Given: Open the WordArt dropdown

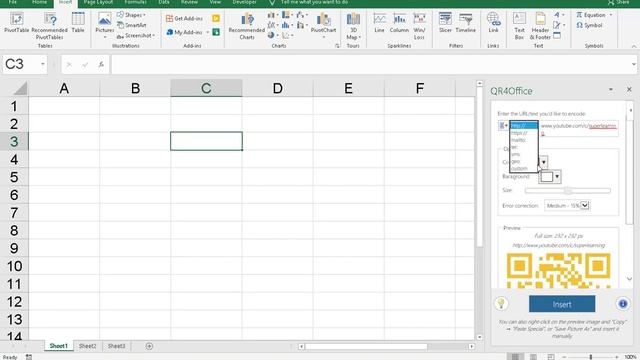Looking at the screenshot, I should [x=559, y=15].
